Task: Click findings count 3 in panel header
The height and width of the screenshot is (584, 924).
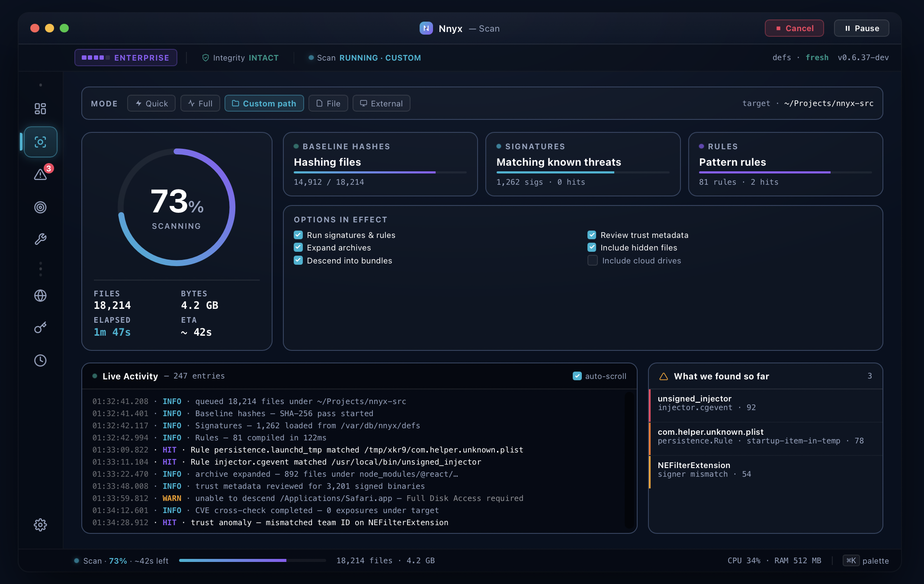Action: pos(869,376)
